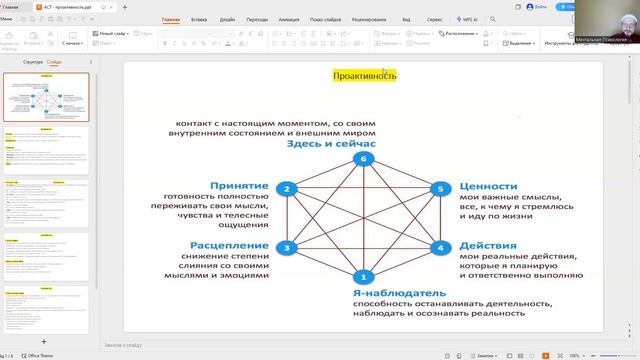Image resolution: width=640 pixels, height=360 pixels.
Task: Click the Принятие heading on slide
Action: click(x=239, y=186)
